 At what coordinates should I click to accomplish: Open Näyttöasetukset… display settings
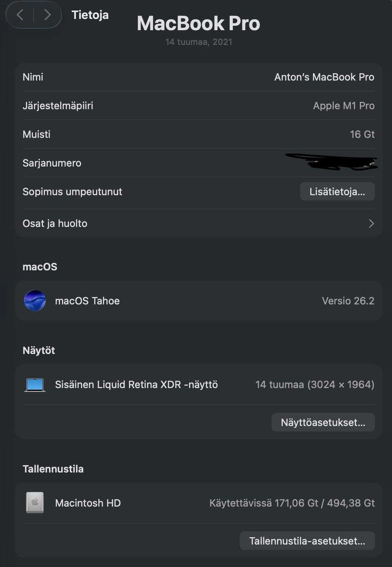(x=323, y=422)
